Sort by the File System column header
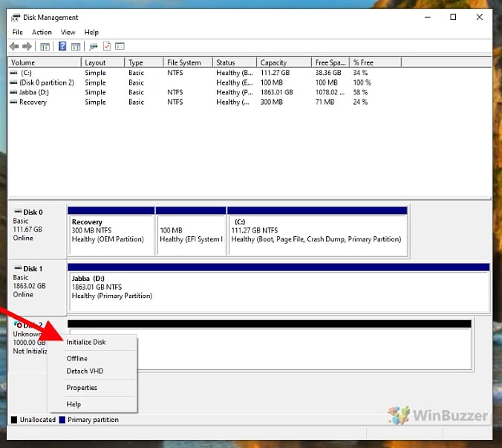 [x=188, y=62]
